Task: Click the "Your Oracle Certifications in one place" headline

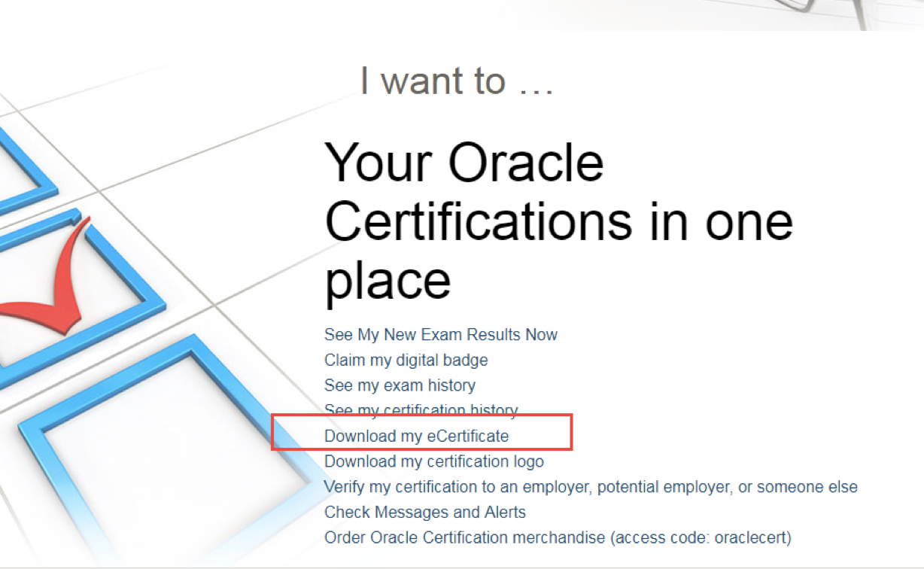Action: point(557,221)
